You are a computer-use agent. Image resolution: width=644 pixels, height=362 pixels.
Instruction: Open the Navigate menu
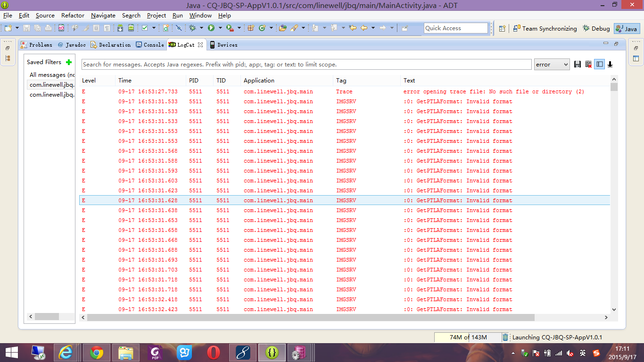103,16
